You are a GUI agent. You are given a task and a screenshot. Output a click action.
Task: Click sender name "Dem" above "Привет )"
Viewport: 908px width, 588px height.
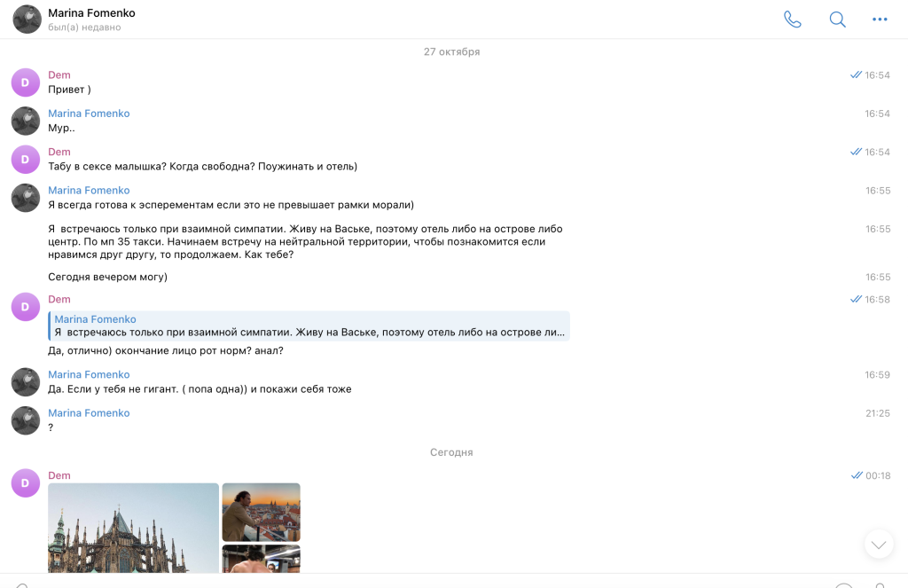pyautogui.click(x=59, y=75)
